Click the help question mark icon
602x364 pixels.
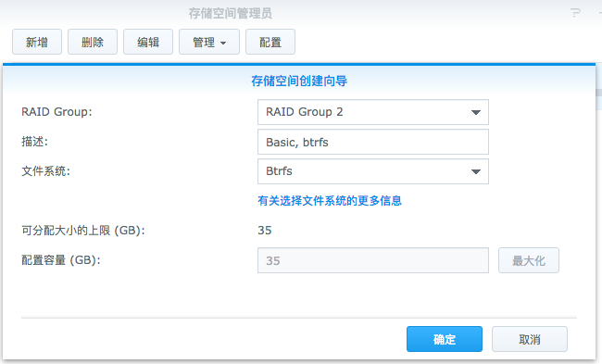tap(575, 13)
